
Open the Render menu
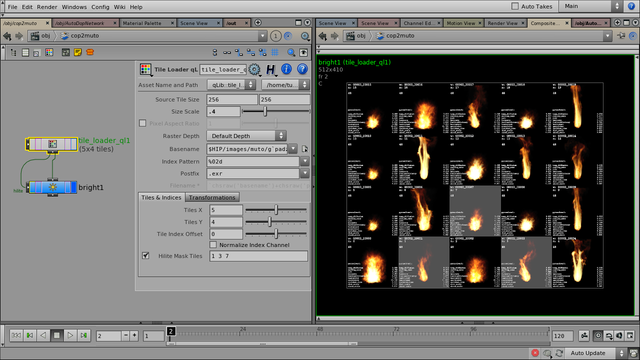pyautogui.click(x=47, y=7)
